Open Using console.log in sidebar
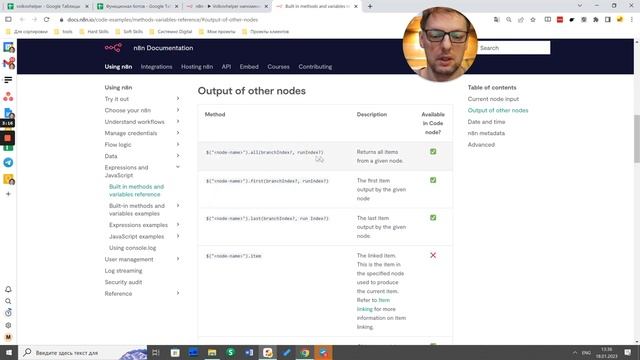 tap(132, 248)
